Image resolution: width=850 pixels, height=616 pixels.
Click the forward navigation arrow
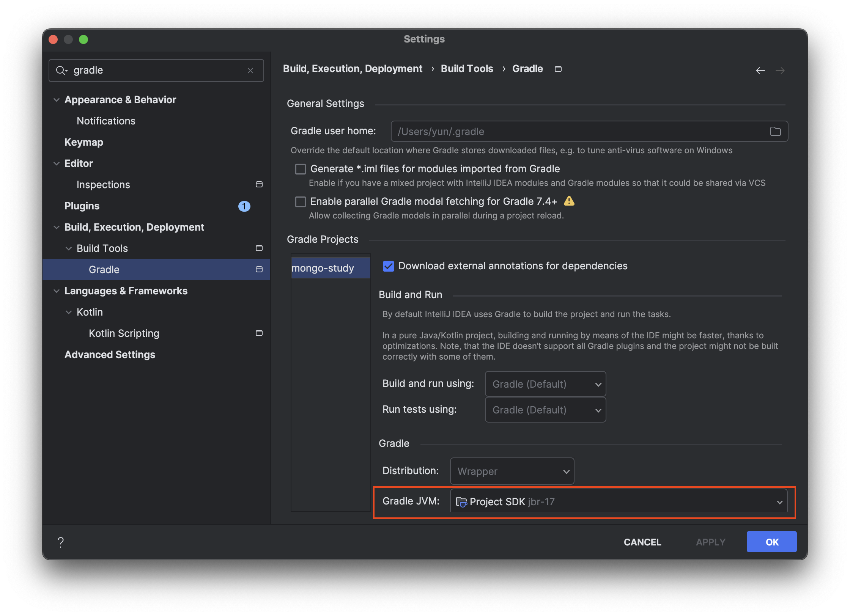(x=780, y=71)
